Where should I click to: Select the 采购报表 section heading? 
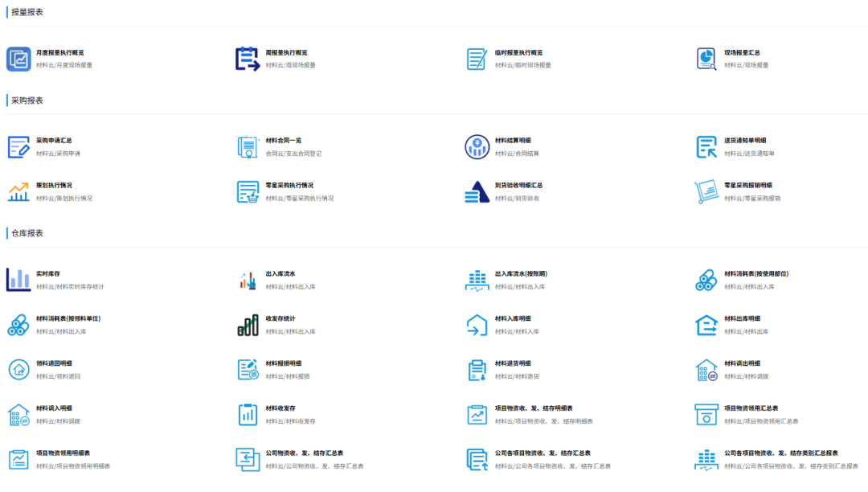(x=27, y=100)
